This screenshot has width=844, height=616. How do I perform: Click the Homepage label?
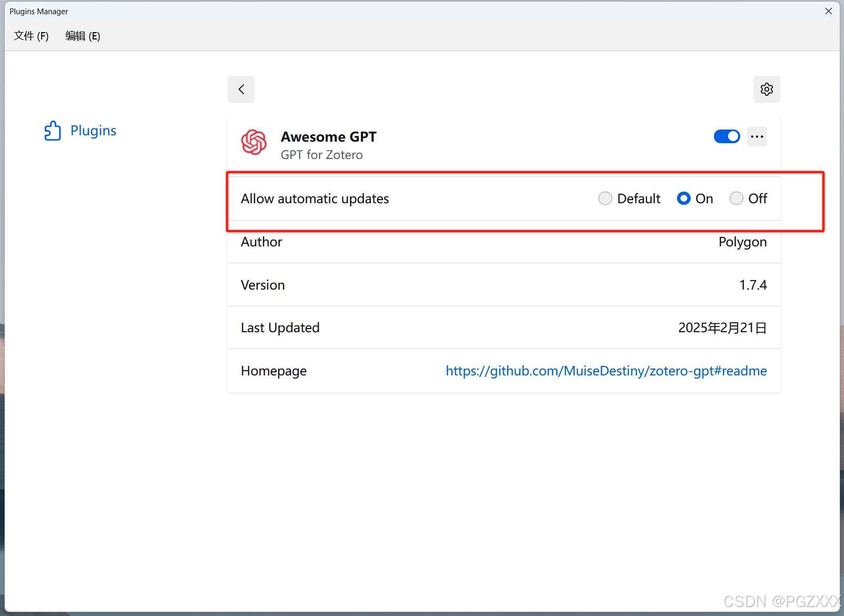point(273,371)
